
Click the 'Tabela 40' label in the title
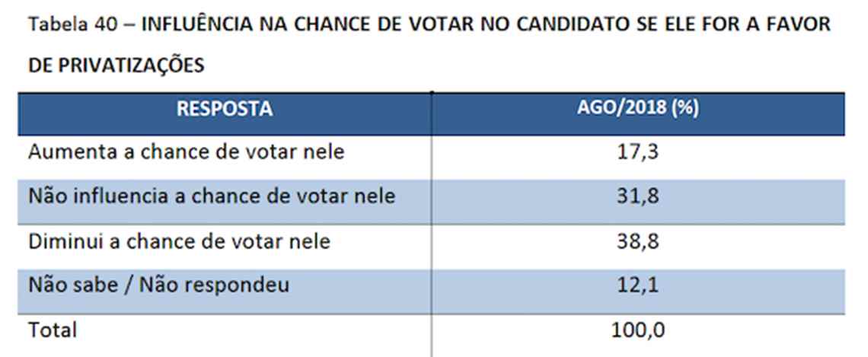pos(73,24)
